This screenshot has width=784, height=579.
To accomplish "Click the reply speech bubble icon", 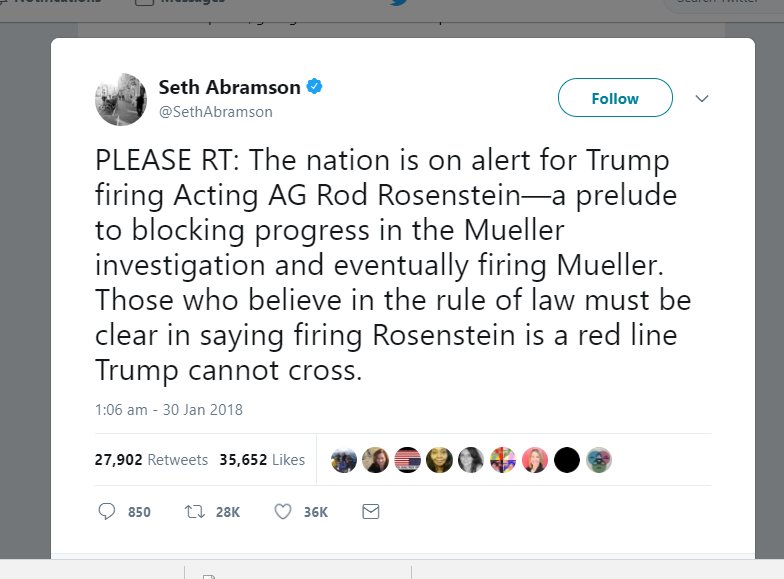I will (x=107, y=511).
